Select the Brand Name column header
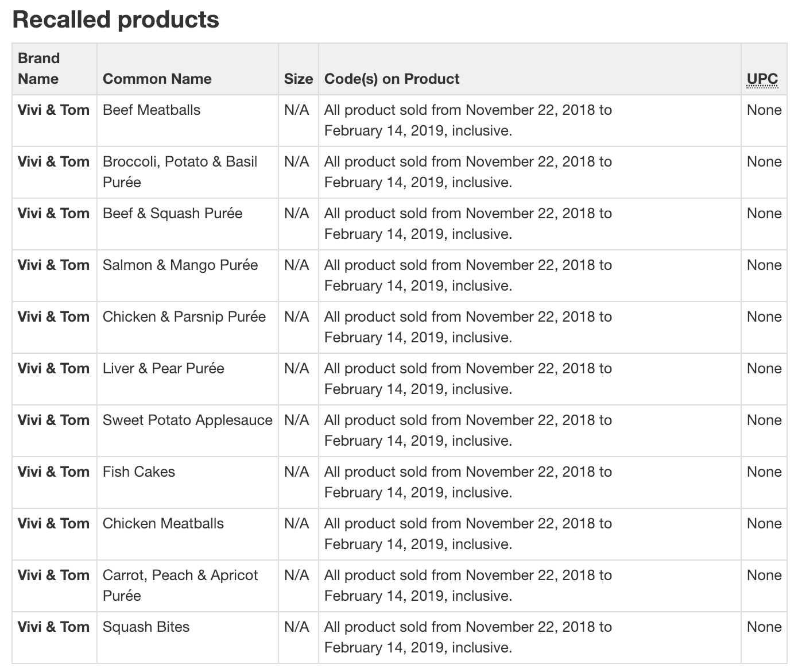The width and height of the screenshot is (798, 672). [38, 68]
